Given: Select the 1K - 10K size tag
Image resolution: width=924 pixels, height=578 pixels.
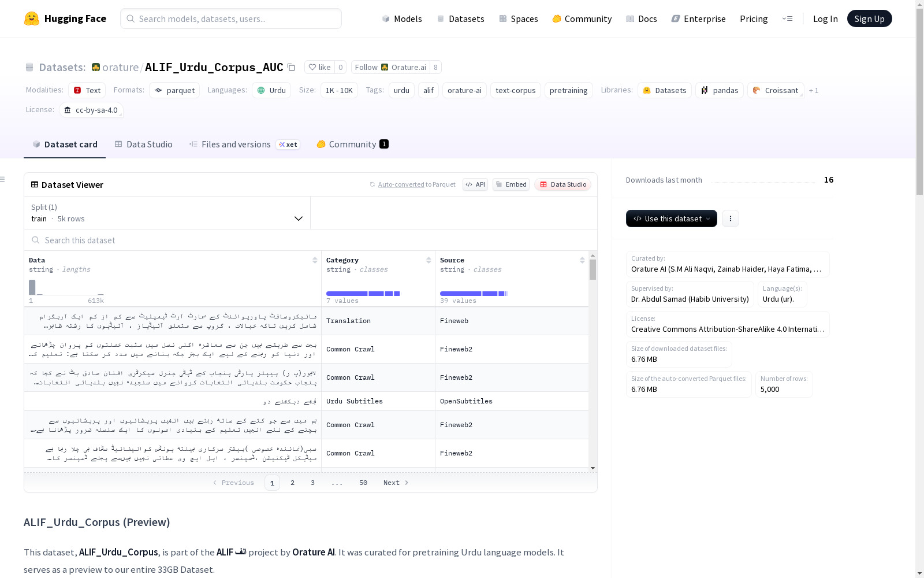Looking at the screenshot, I should click(339, 90).
